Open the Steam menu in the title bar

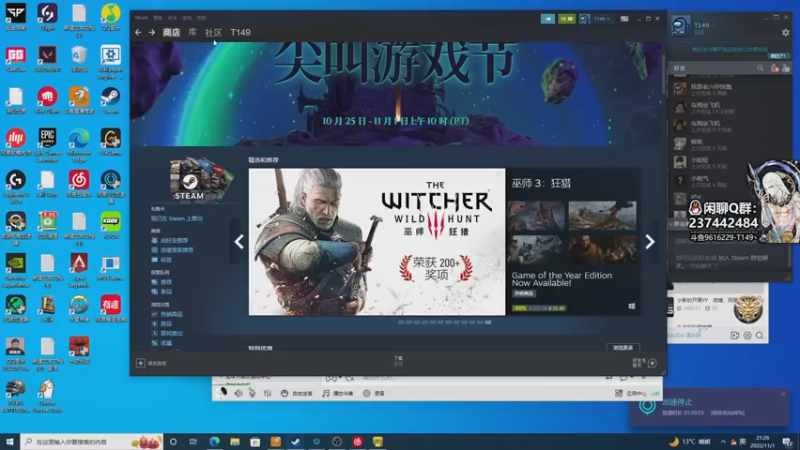[141, 18]
